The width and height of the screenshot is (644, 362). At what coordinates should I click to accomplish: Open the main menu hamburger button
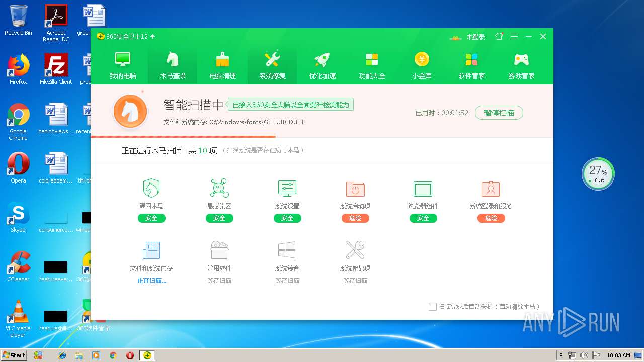click(x=514, y=37)
